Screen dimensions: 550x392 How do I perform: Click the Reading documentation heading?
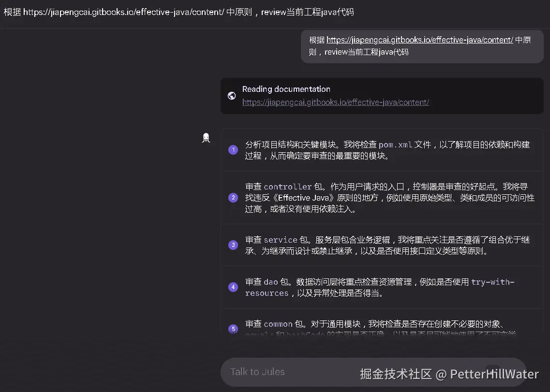[286, 89]
